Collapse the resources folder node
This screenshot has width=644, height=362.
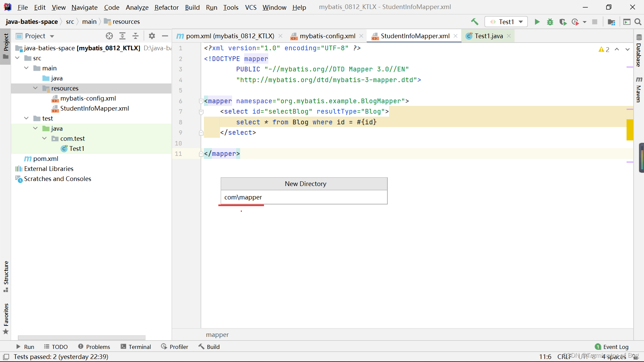coord(36,88)
